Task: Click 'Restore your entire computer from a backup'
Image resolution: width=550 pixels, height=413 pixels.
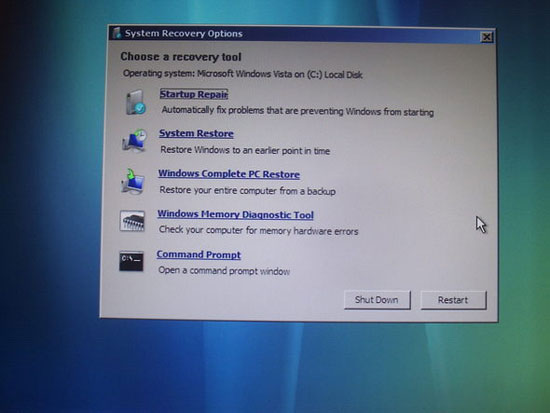Action: point(247,191)
